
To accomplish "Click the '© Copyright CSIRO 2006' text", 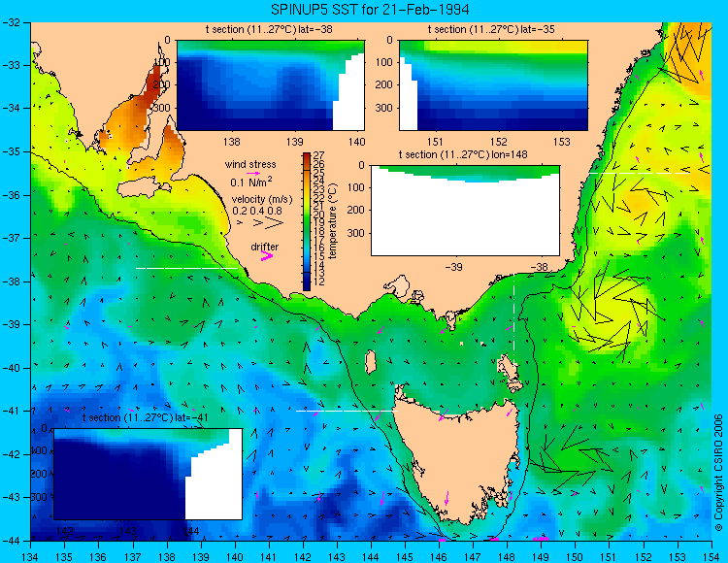I will (x=718, y=473).
